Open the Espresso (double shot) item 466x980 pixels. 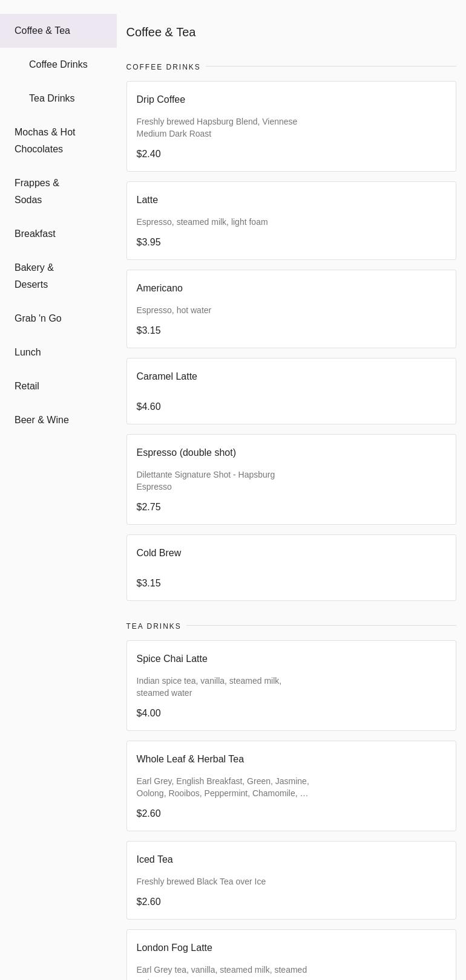290,479
